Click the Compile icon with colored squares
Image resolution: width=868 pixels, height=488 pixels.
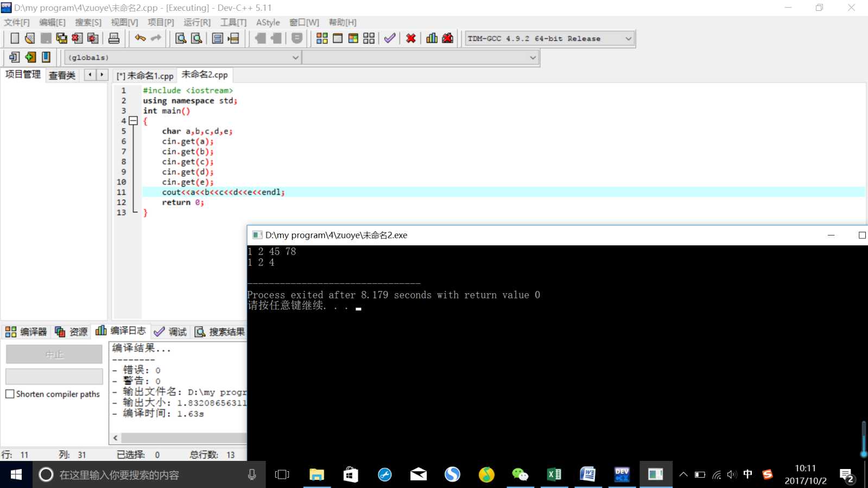click(x=322, y=38)
